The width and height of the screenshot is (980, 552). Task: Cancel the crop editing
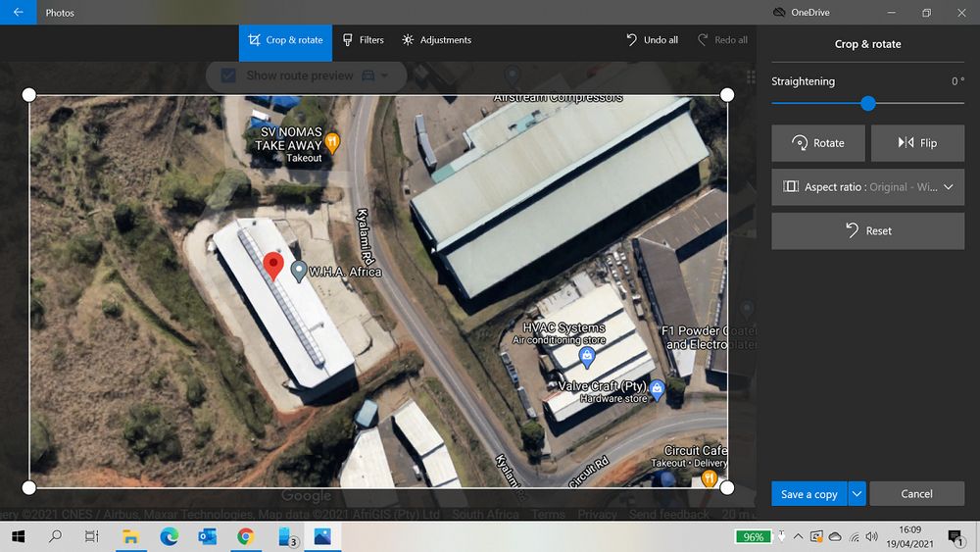coord(916,494)
